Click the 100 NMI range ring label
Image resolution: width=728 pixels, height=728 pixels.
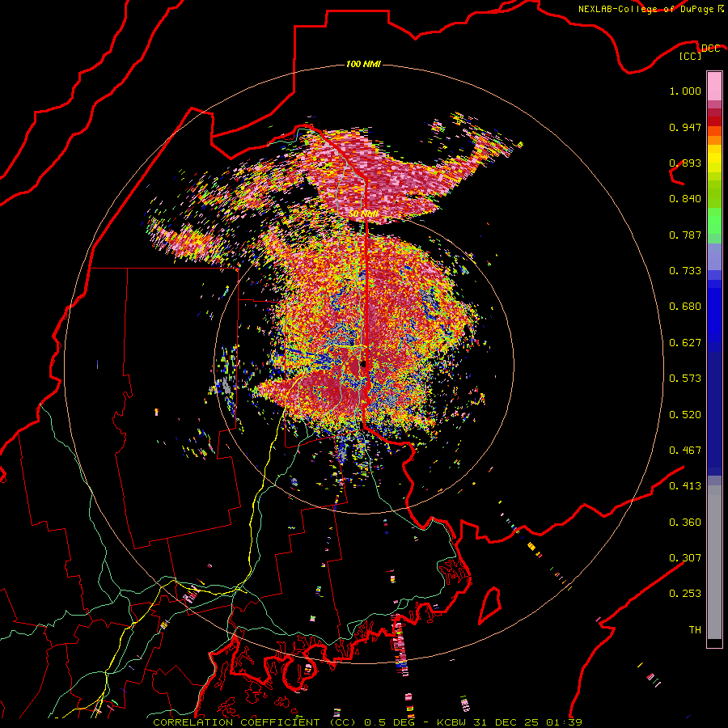pos(363,64)
